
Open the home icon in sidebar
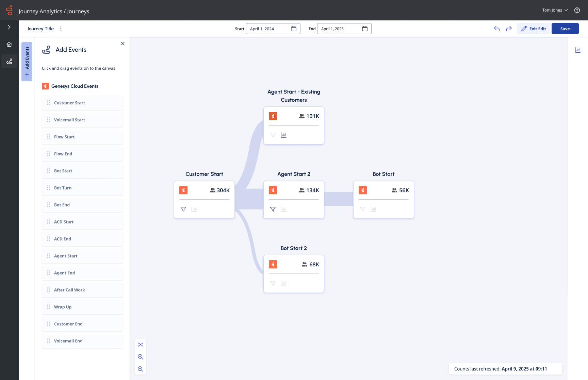pyautogui.click(x=9, y=44)
